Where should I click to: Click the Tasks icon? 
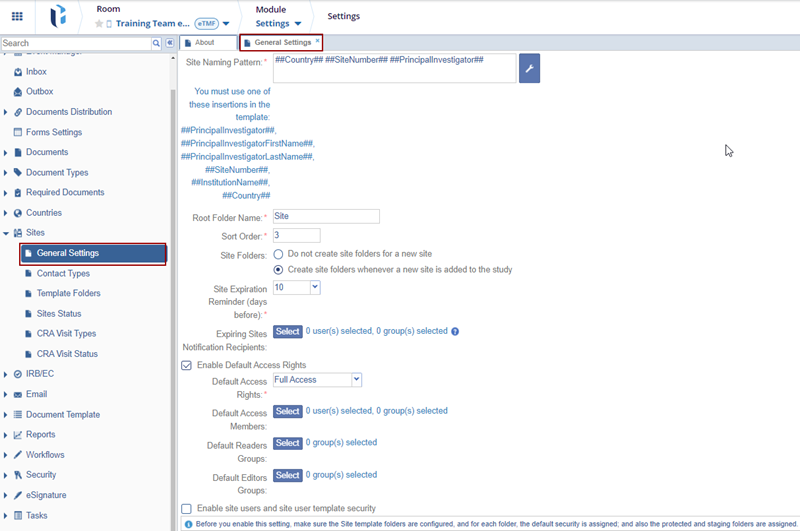click(18, 515)
